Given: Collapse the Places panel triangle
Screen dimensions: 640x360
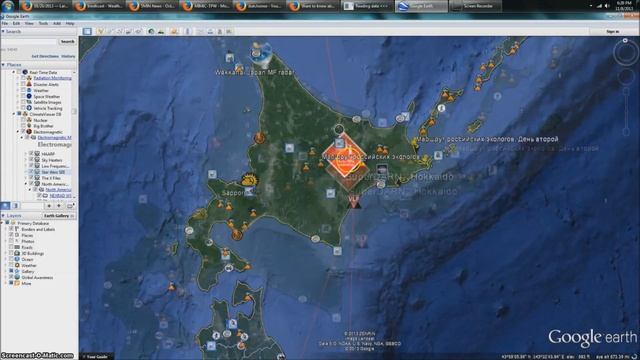Looking at the screenshot, I should 3,65.
